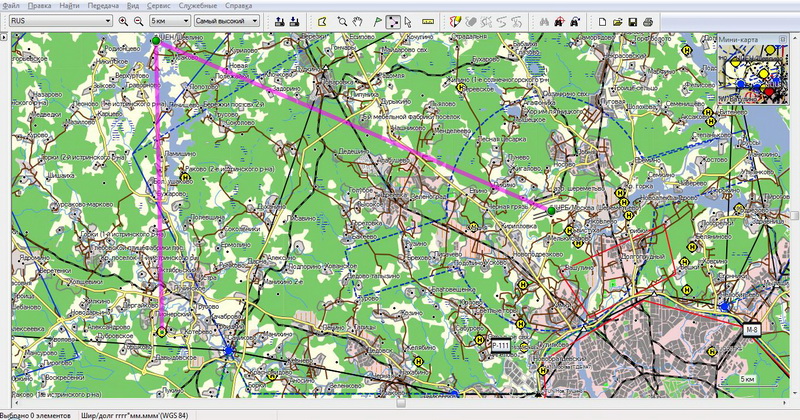This screenshot has width=800, height=420.
Task: Click the zoom out magnifier icon
Action: point(137,20)
